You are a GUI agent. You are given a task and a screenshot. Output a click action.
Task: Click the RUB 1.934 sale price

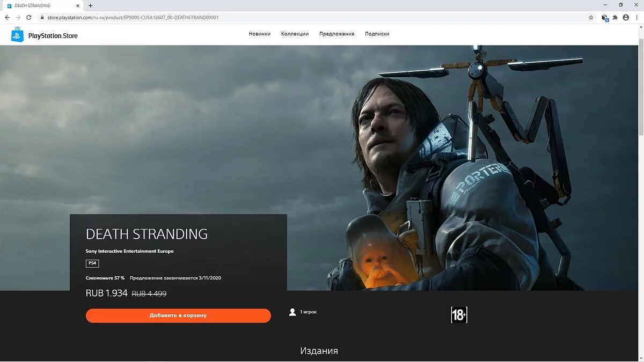tap(107, 293)
